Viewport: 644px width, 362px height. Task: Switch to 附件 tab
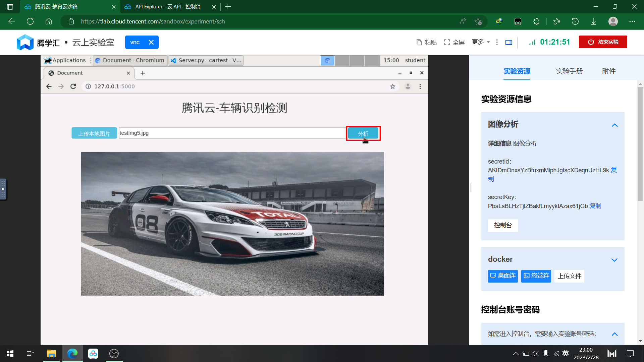tap(609, 71)
